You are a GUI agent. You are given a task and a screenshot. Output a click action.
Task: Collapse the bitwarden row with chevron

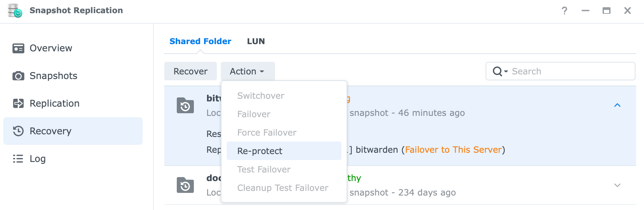click(x=617, y=105)
